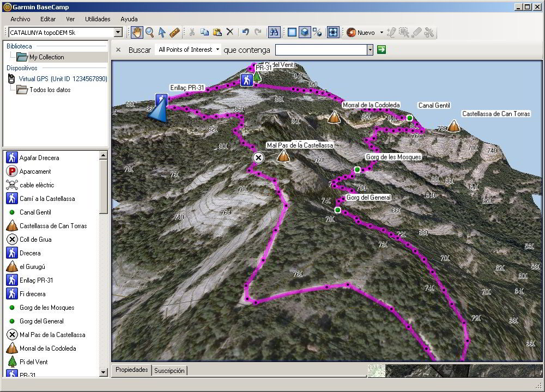Open the All Points of Interest dropdown
Screen dimensions: 545x392
pos(187,50)
